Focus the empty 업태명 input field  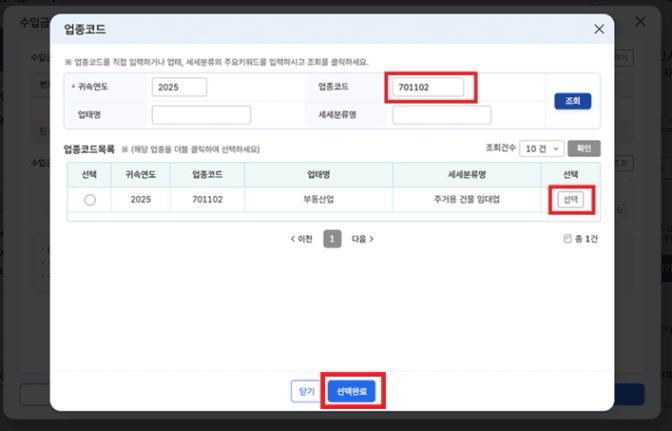click(x=201, y=115)
